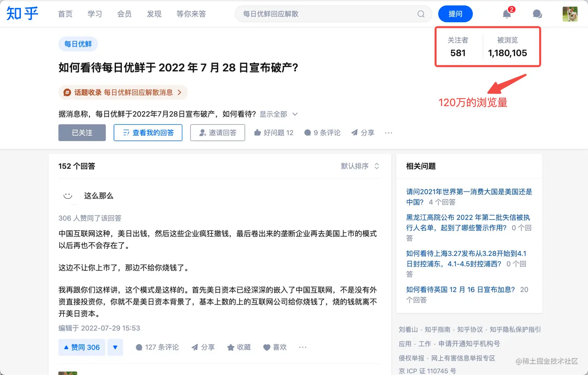Image resolution: width=588 pixels, height=375 pixels.
Task: Go to 首页 nav tab
Action: [65, 14]
